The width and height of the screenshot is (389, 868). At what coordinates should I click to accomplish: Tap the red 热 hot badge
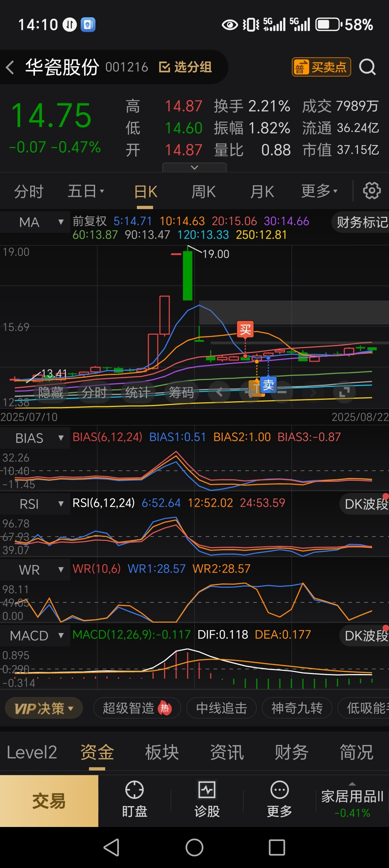pyautogui.click(x=165, y=708)
